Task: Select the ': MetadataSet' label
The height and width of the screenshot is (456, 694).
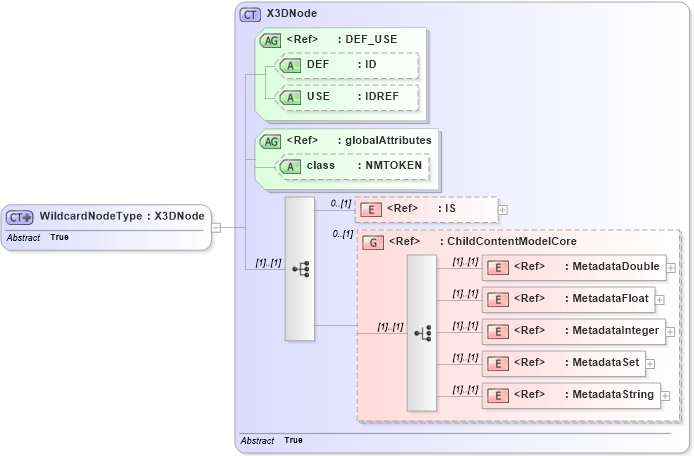Action: [x=602, y=362]
